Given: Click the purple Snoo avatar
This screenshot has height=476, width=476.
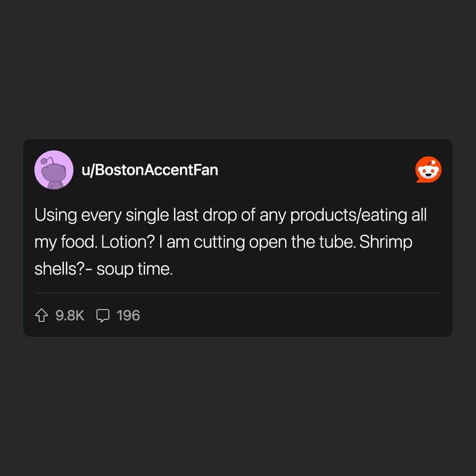Looking at the screenshot, I should coord(54,170).
